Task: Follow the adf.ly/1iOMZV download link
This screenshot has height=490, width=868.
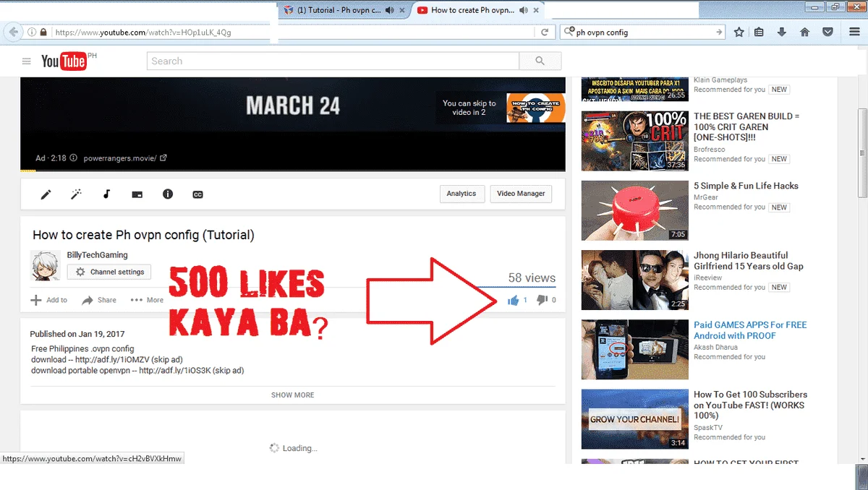Action: point(114,360)
